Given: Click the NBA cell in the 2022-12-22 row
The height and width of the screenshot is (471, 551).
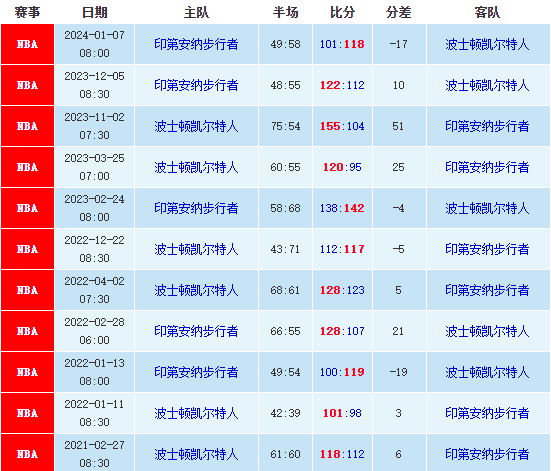Looking at the screenshot, I should (x=27, y=249).
